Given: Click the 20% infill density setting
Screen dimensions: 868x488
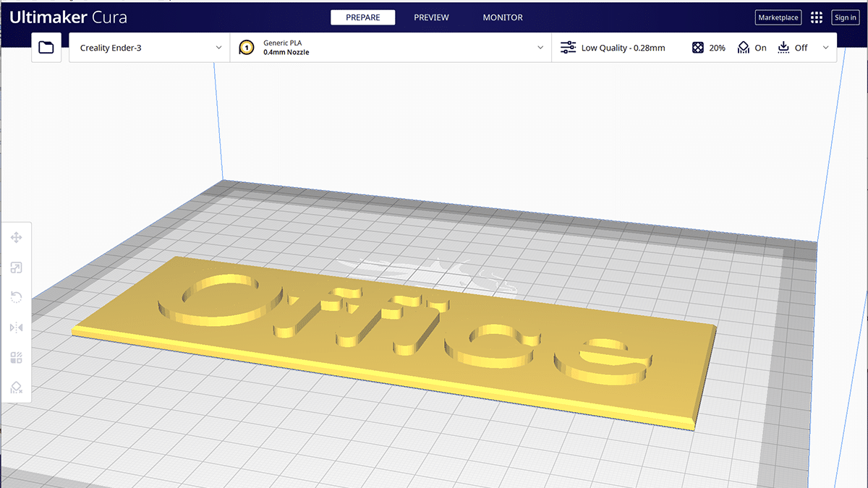Looking at the screenshot, I should coord(709,48).
